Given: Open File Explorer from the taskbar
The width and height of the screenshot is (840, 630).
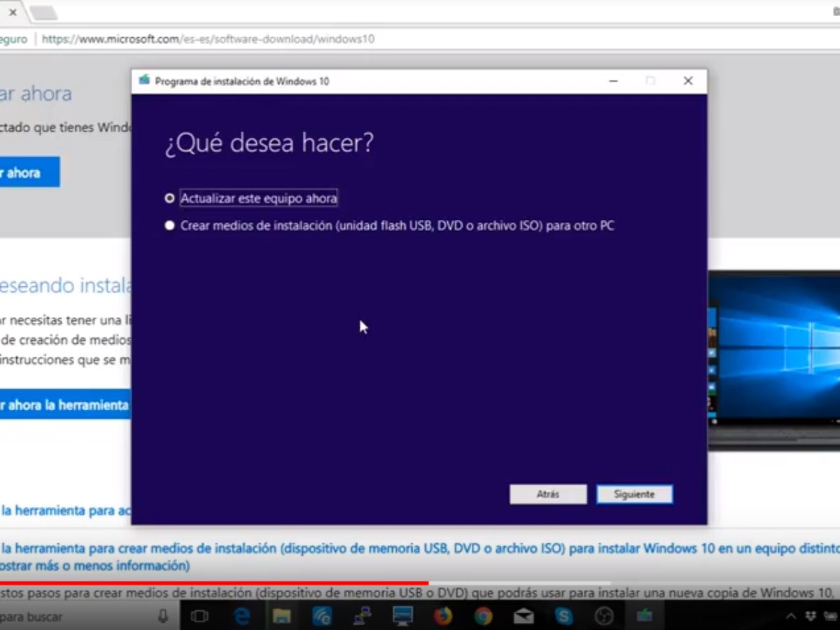Looking at the screenshot, I should 281,617.
